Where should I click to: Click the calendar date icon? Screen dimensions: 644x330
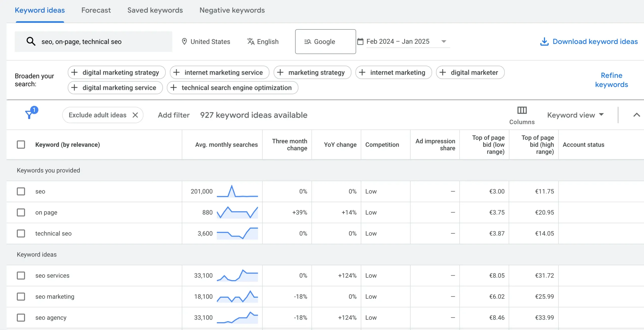360,42
